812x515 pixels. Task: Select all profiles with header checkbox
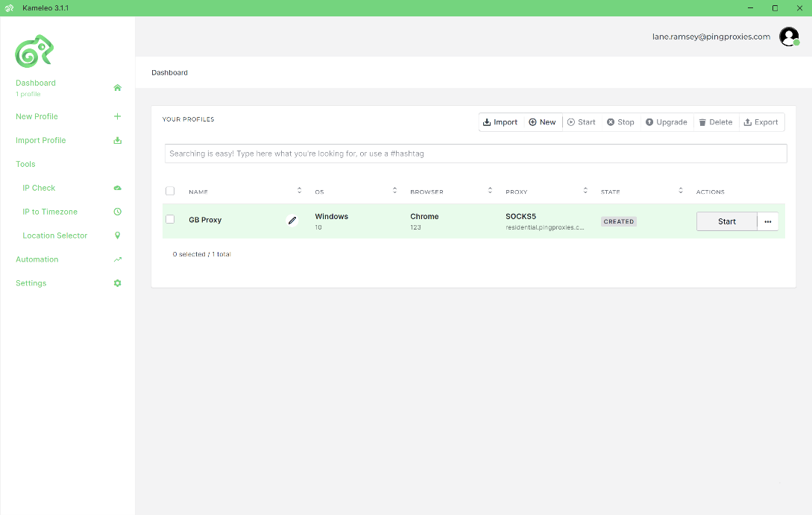(x=170, y=191)
